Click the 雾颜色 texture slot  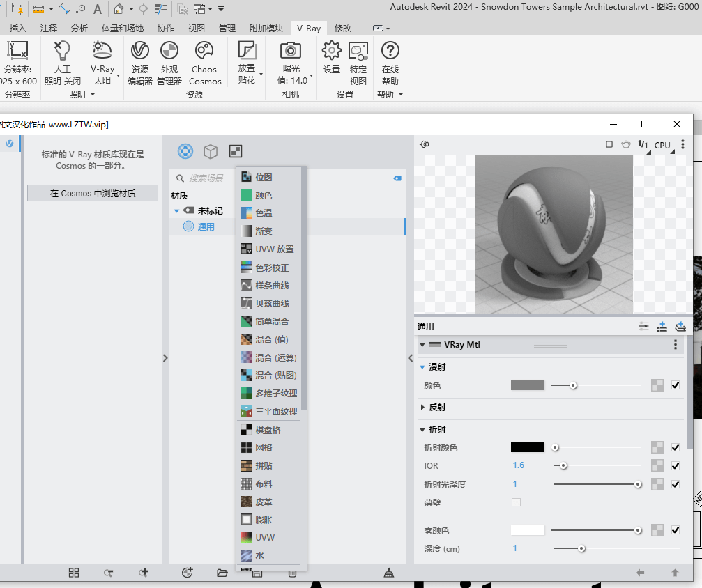tap(657, 530)
